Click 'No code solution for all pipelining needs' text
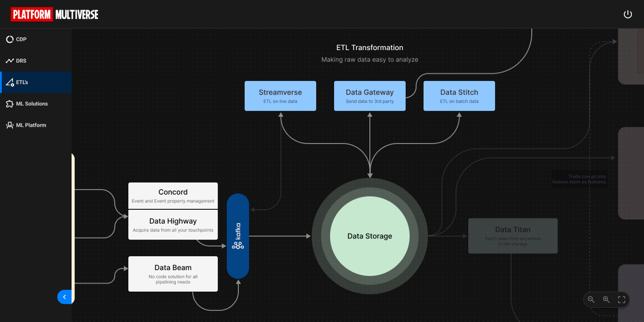 coord(173,279)
